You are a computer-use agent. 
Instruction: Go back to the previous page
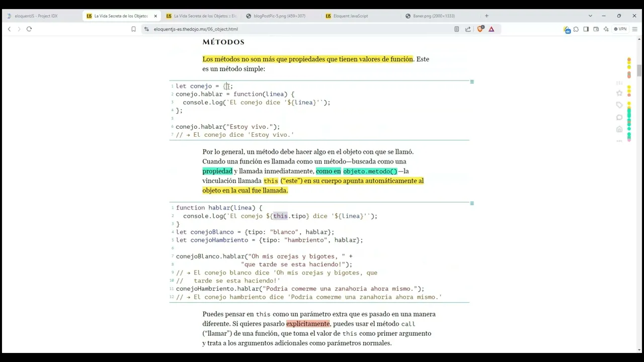click(x=9, y=29)
